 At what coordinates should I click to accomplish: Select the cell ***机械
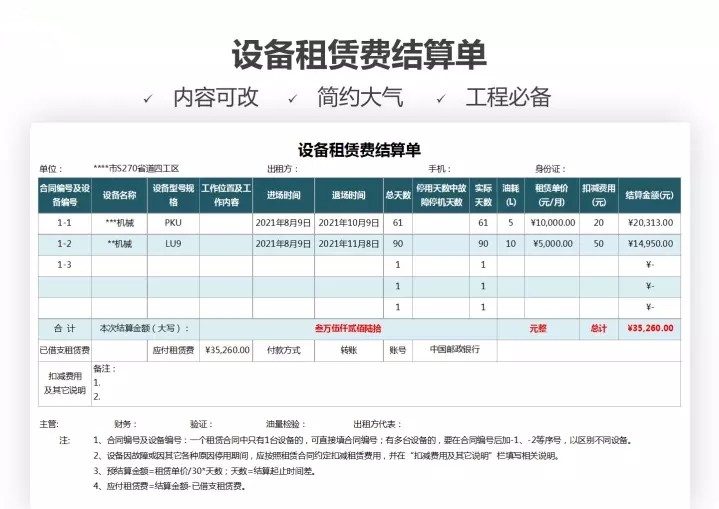point(119,223)
